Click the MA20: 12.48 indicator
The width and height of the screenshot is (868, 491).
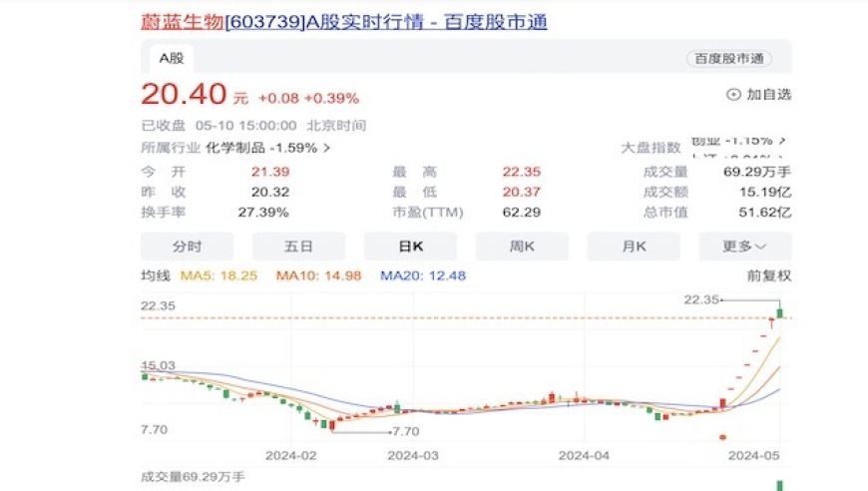[423, 275]
